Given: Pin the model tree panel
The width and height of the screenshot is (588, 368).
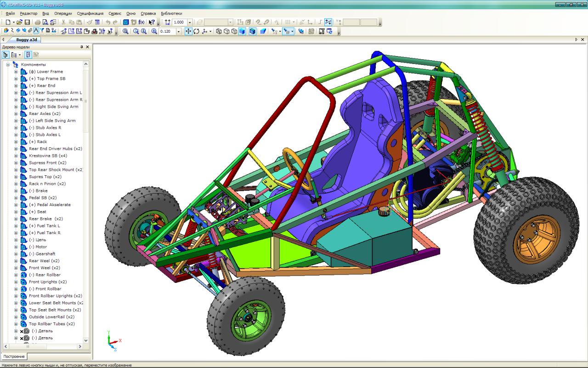Looking at the screenshot, I should [x=81, y=47].
